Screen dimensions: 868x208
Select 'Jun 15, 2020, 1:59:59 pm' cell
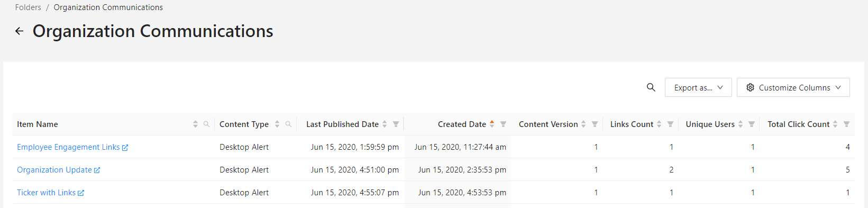click(x=355, y=147)
